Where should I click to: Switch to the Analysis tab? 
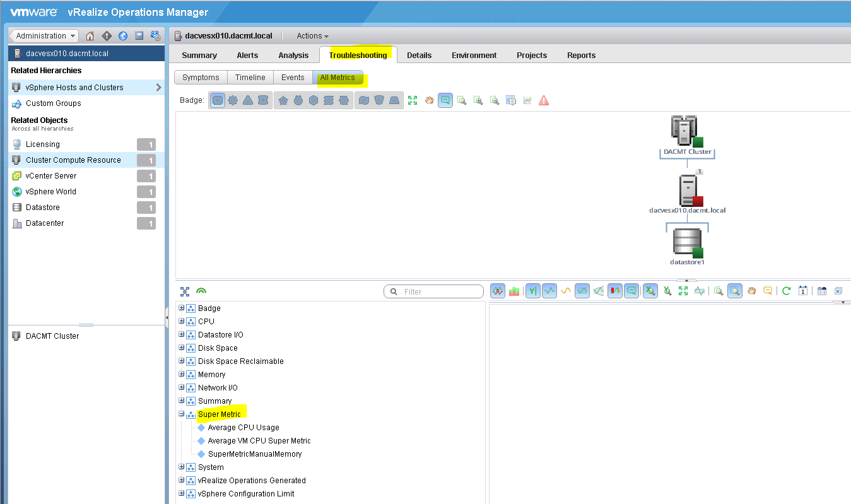pos(293,55)
